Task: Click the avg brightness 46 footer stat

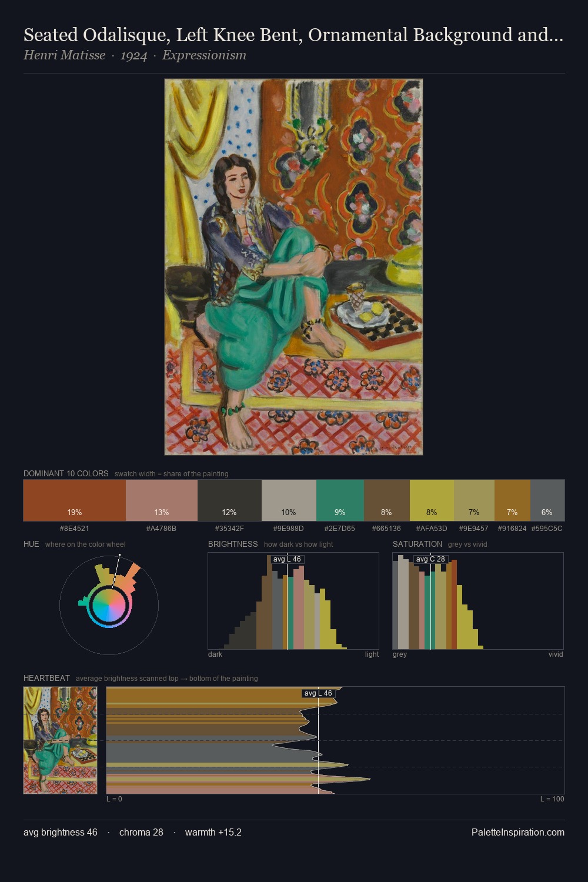Action: [x=61, y=832]
